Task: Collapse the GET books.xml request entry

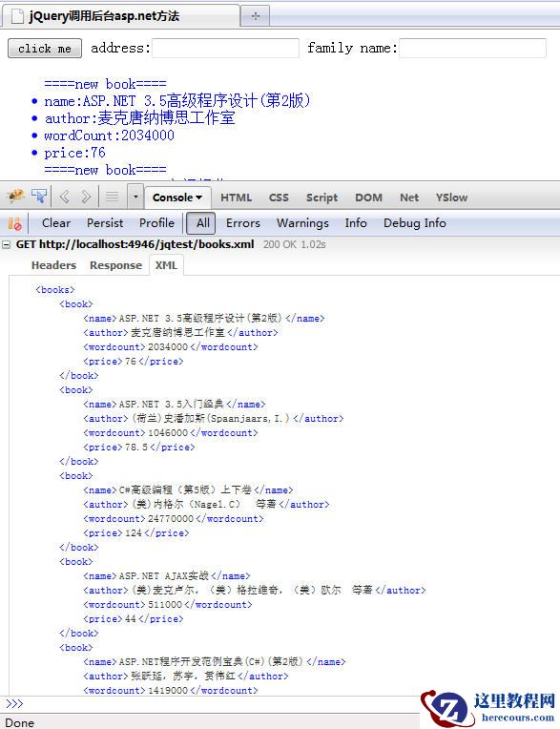Action: [x=7, y=244]
